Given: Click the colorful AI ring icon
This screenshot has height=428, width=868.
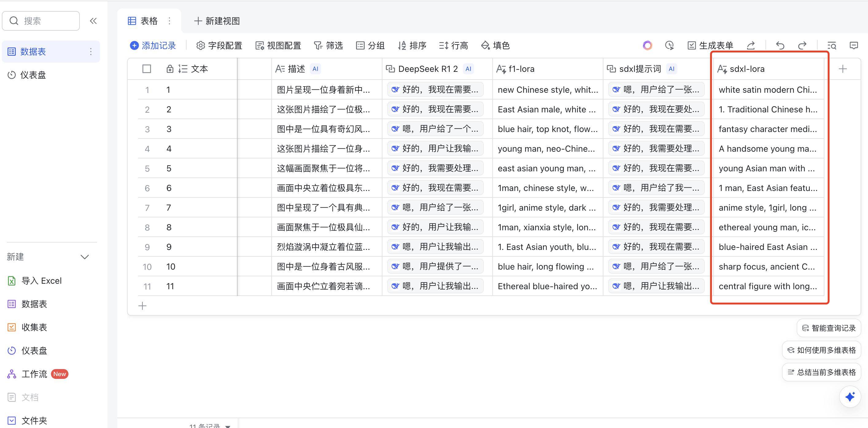Looking at the screenshot, I should pos(647,45).
